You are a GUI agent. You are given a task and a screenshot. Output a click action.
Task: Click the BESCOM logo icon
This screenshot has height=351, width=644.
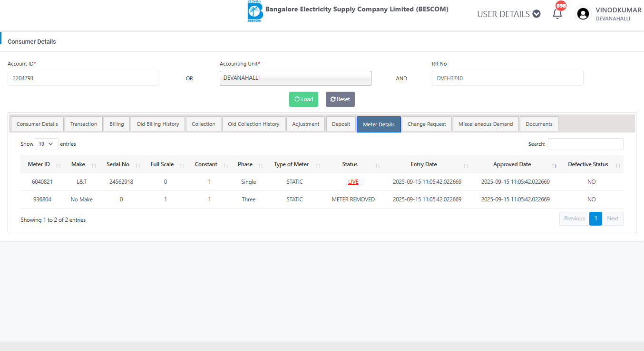[x=255, y=11]
